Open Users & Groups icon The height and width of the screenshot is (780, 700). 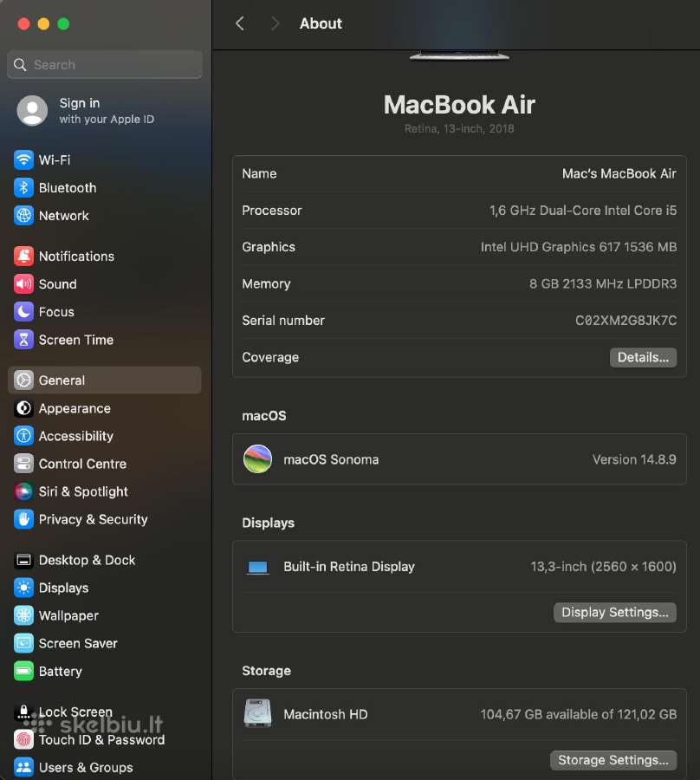pos(23,767)
